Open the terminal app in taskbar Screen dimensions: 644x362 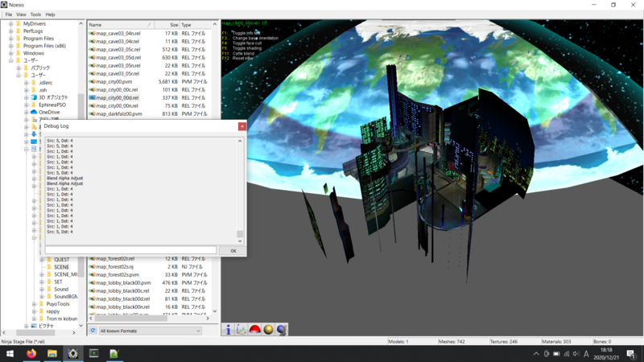pos(93,353)
